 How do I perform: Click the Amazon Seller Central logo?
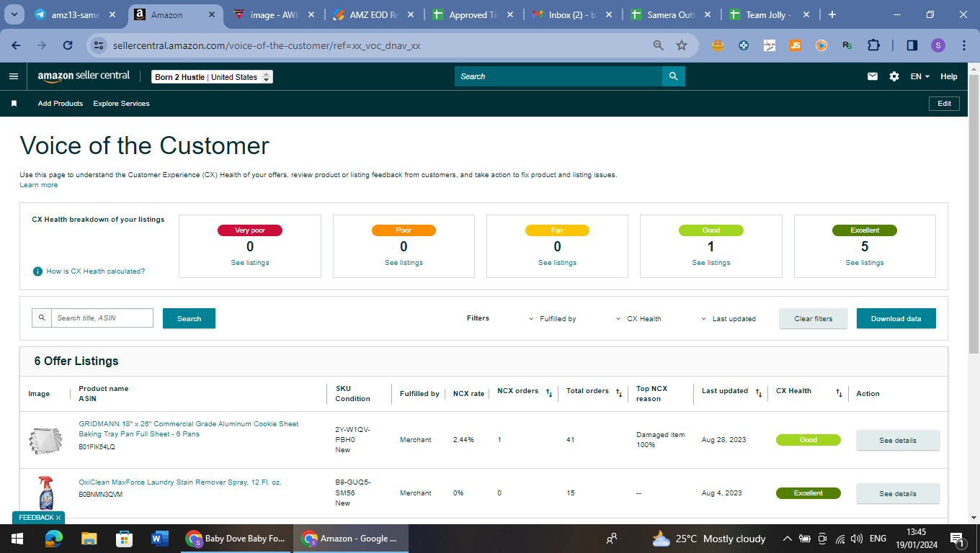[84, 76]
